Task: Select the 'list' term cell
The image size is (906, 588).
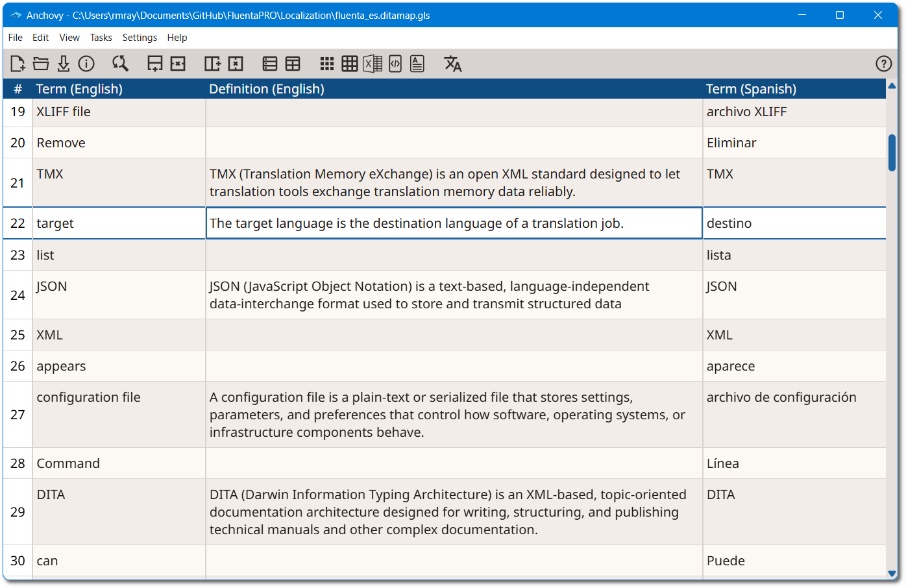Action: point(119,255)
